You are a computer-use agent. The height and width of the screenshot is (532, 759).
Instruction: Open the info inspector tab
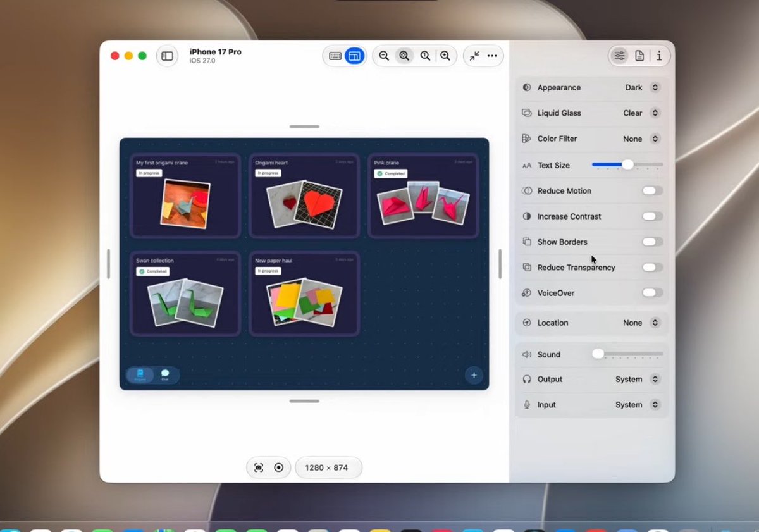point(659,56)
